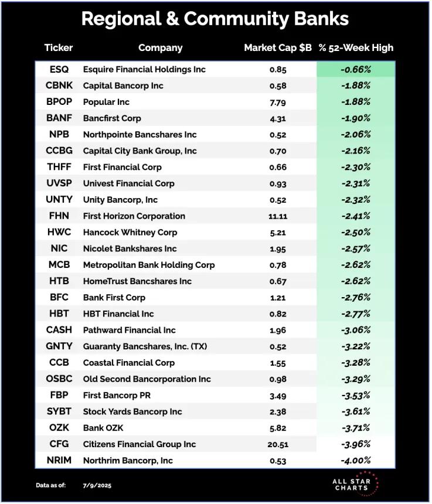The image size is (432, 504).
Task: Click the -0.66% highlighted cell
Action: coord(356,69)
